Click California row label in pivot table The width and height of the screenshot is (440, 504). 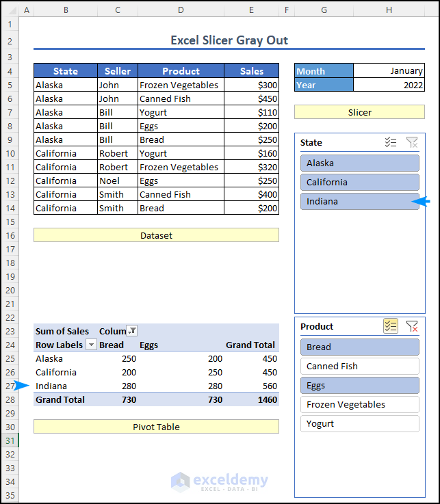click(x=66, y=372)
